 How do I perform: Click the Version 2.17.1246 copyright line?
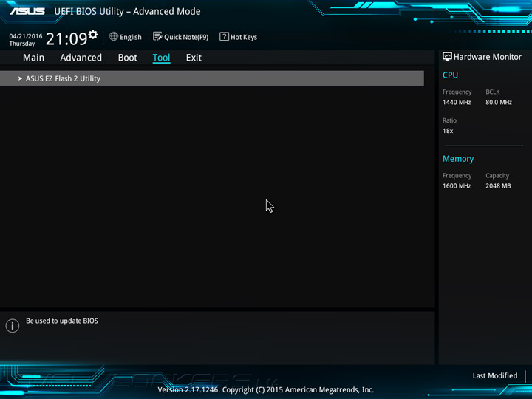click(266, 390)
